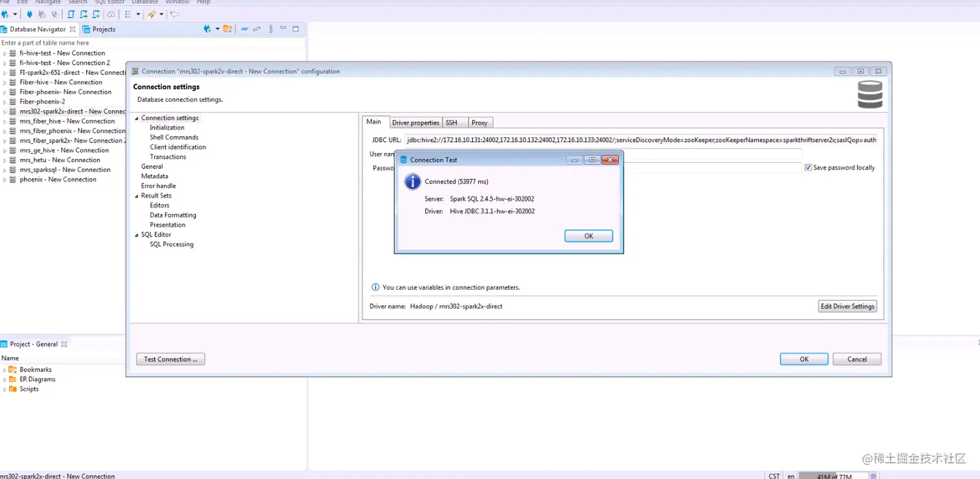This screenshot has height=479, width=980.
Task: Select Initialization in the settings tree
Action: (x=167, y=128)
